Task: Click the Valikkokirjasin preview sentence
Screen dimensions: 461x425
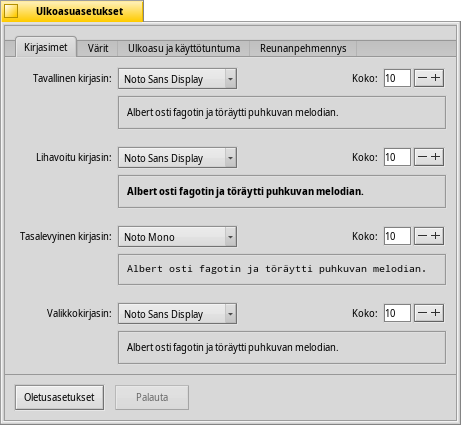Action: point(232,347)
